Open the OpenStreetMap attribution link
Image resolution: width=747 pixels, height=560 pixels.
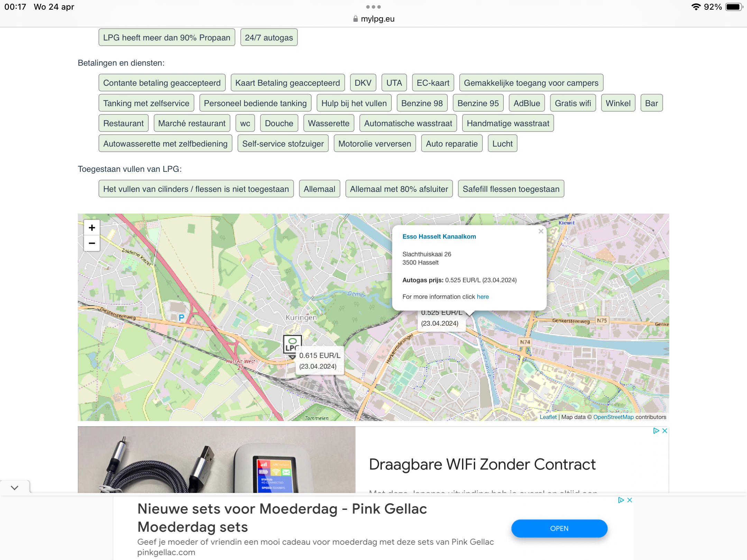point(613,417)
